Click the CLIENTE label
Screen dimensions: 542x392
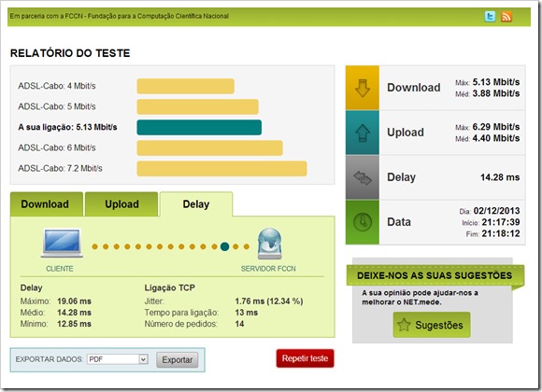(x=60, y=269)
